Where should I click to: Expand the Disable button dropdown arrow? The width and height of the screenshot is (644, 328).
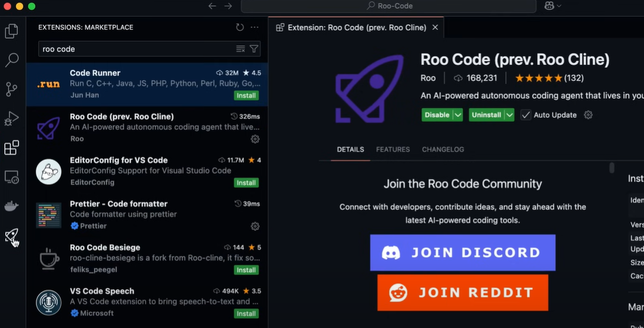click(x=457, y=115)
